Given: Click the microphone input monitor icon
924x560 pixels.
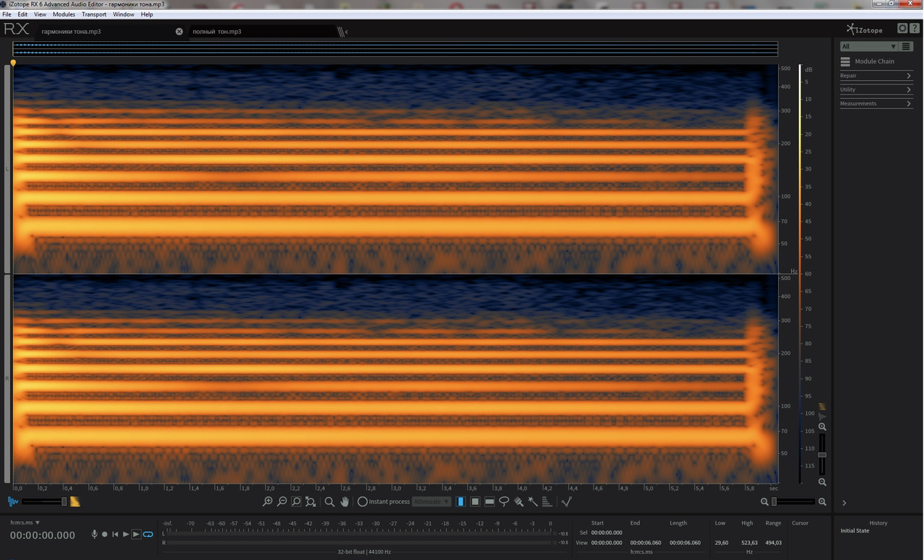Looking at the screenshot, I should pyautogui.click(x=94, y=534).
